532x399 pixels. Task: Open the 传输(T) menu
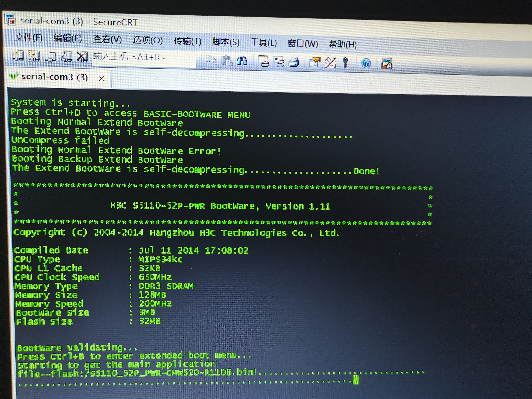187,41
